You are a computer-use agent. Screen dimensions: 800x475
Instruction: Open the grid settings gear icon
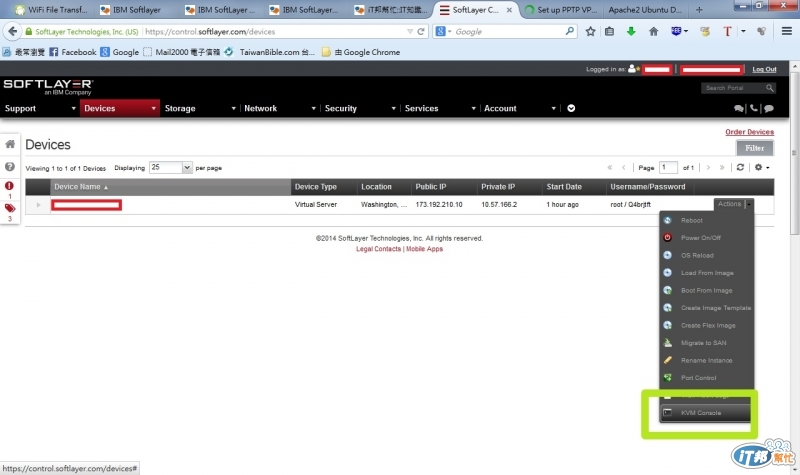pyautogui.click(x=761, y=167)
